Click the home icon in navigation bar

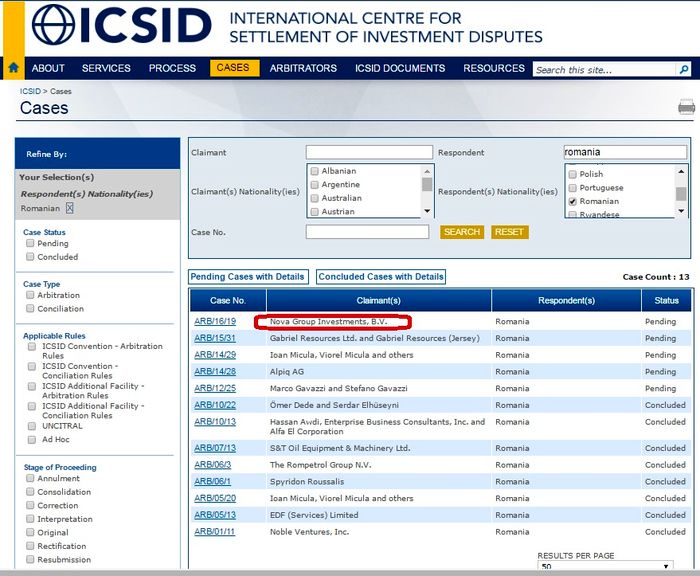point(13,68)
